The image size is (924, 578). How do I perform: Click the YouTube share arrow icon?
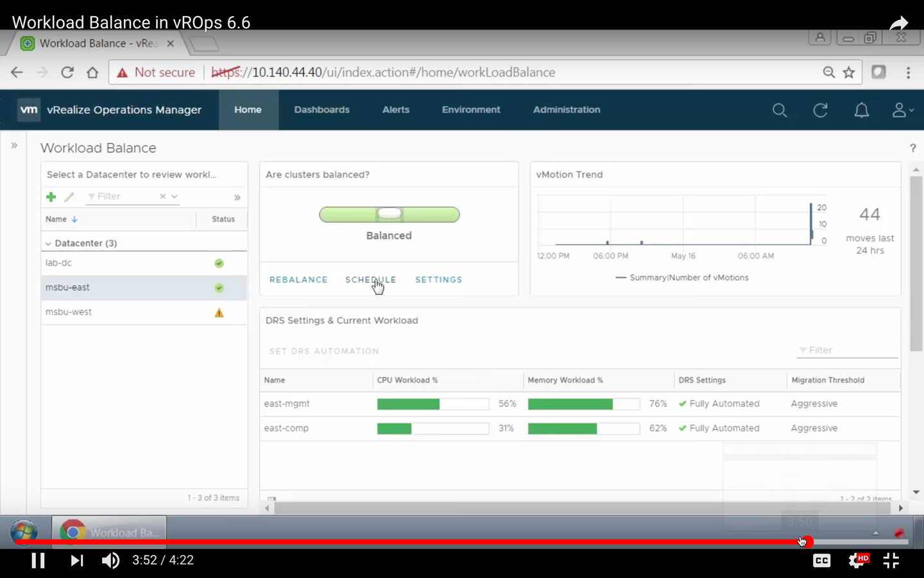tap(898, 24)
